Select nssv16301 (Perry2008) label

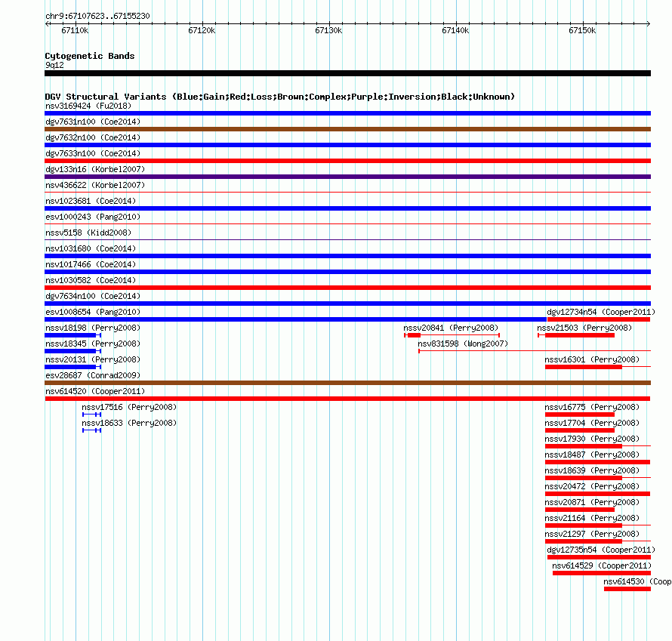pyautogui.click(x=592, y=359)
